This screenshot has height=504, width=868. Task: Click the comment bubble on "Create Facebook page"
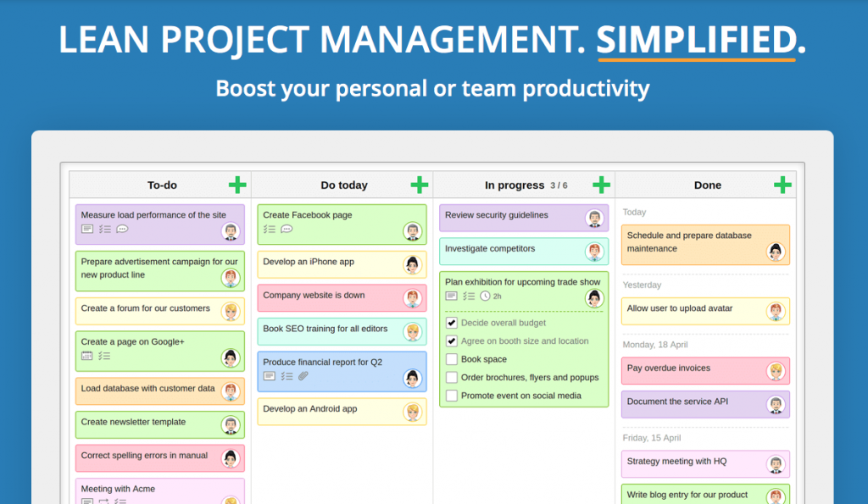(287, 229)
